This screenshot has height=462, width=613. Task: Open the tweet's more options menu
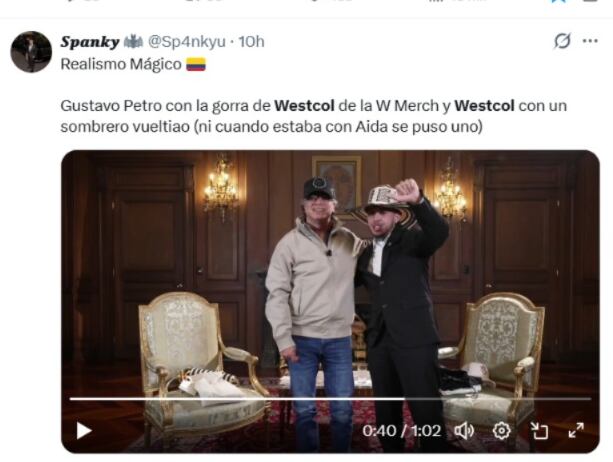(x=590, y=41)
